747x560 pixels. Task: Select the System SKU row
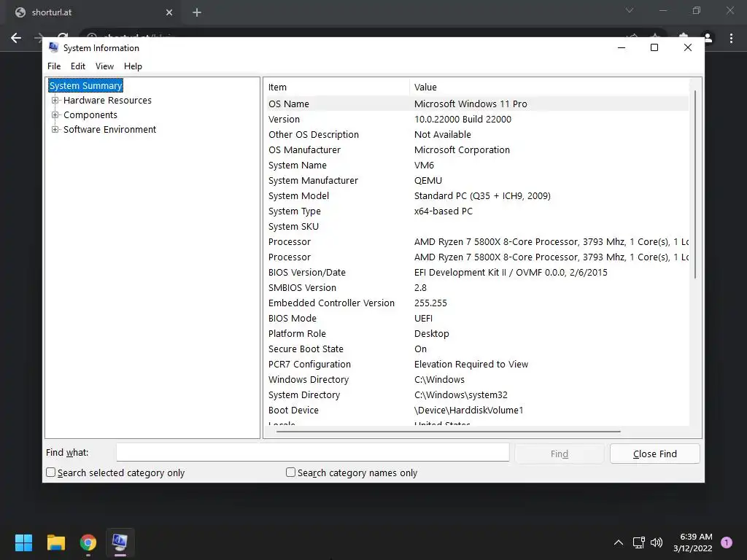coord(477,226)
